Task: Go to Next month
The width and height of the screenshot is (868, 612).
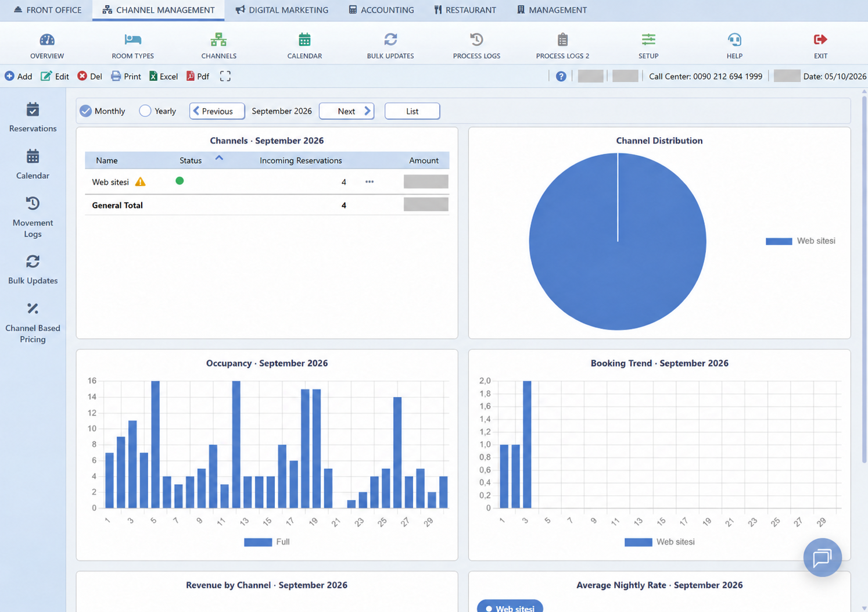Action: pyautogui.click(x=346, y=111)
